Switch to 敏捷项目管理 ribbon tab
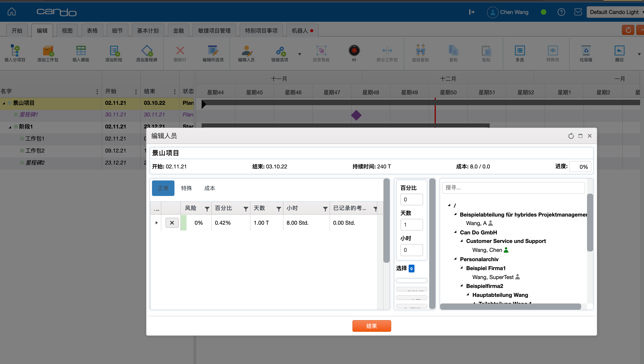The image size is (644, 364). pos(214,30)
